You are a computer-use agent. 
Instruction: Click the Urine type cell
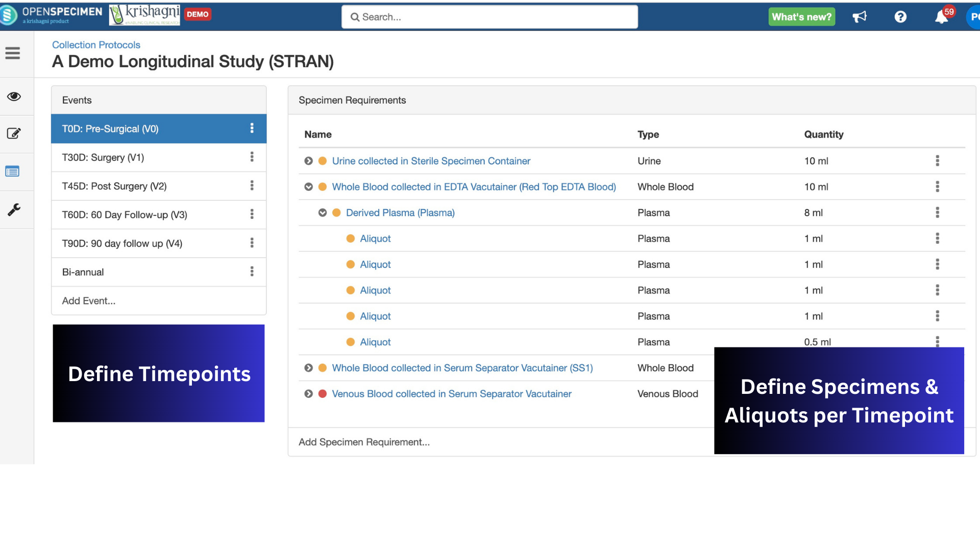tap(649, 161)
